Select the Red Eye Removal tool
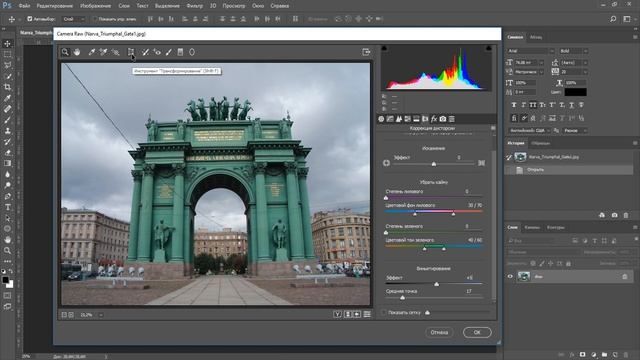640x360 pixels. [157, 52]
